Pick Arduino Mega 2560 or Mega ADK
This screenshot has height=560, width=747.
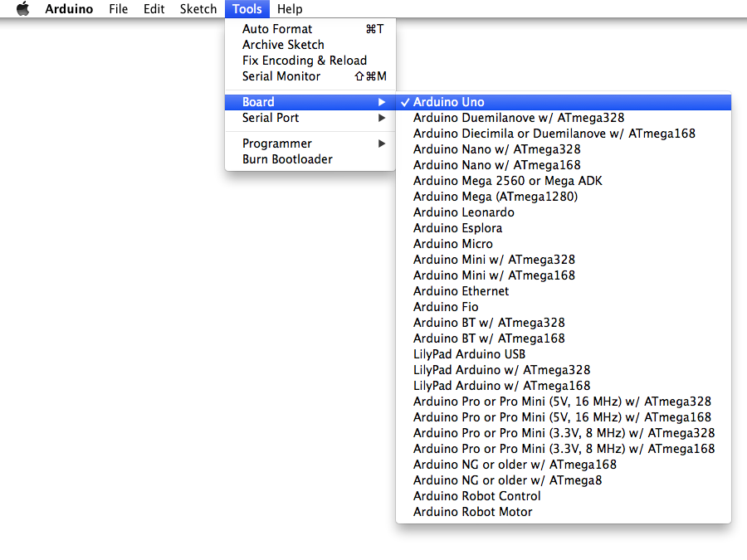pos(507,181)
